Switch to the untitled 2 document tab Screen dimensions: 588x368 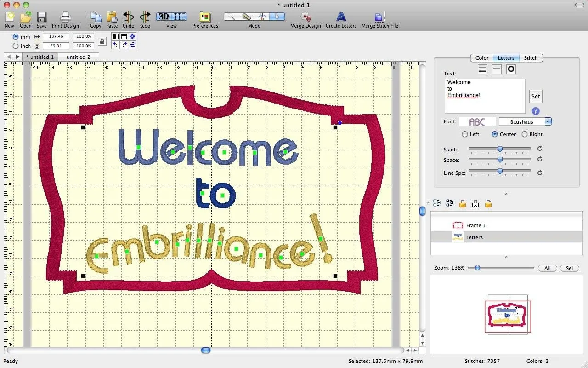[x=78, y=57]
